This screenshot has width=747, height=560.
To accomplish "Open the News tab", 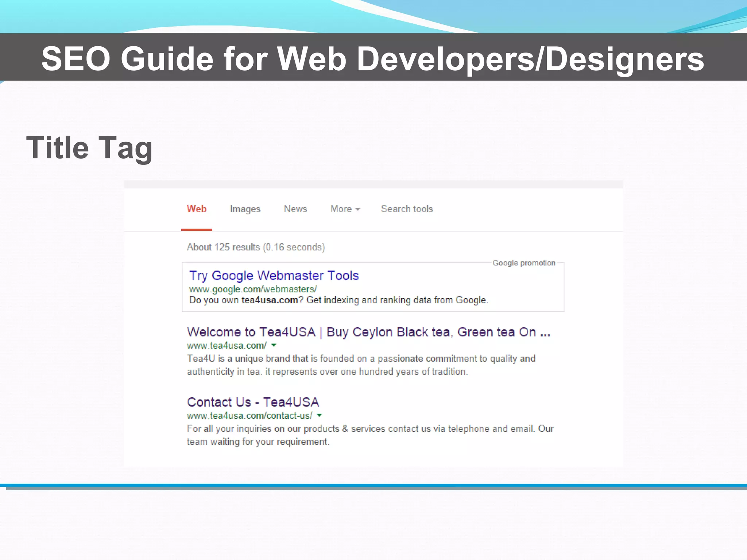I will click(295, 209).
